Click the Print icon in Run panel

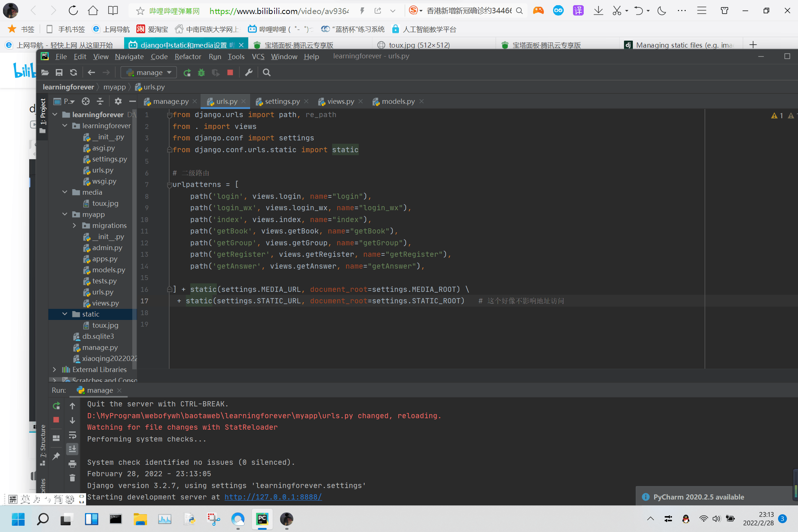point(72,464)
